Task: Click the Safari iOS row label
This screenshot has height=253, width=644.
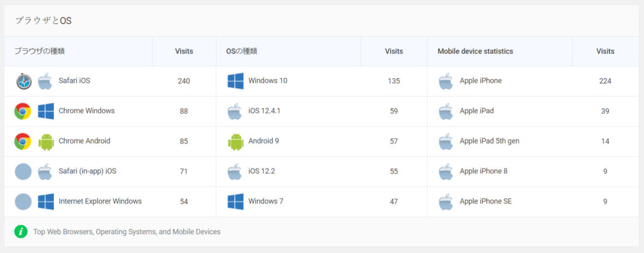Action: pyautogui.click(x=74, y=81)
